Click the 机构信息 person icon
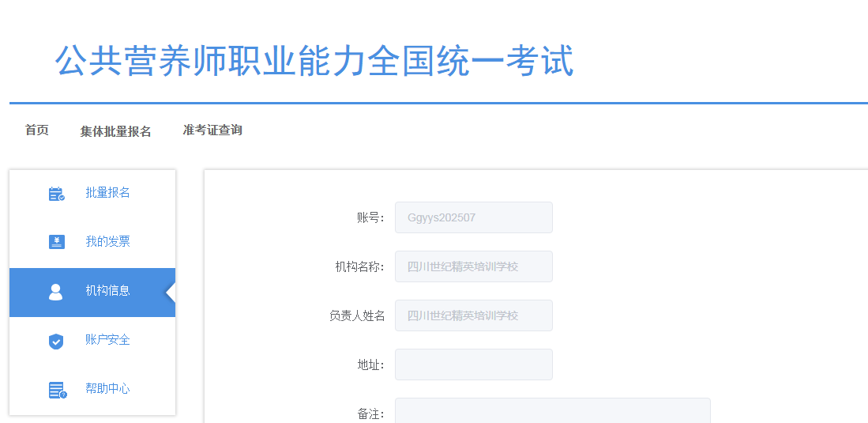 (56, 292)
